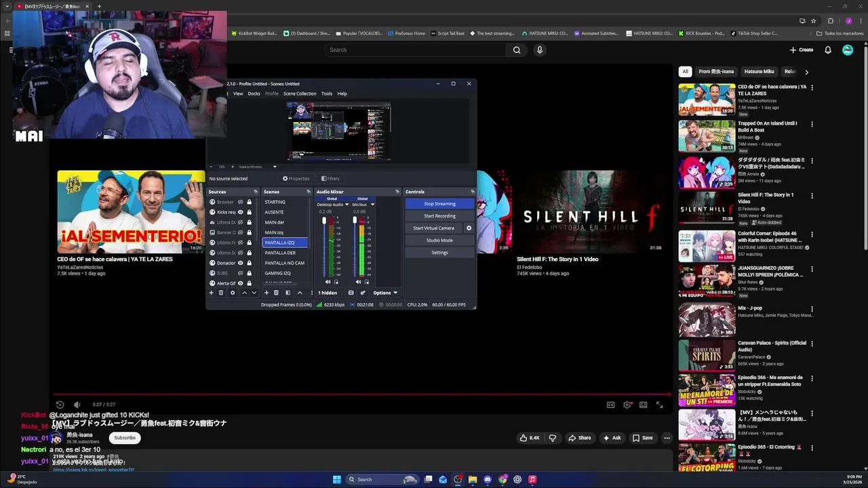Open YouTube Create menu
The image size is (868, 488).
point(801,49)
